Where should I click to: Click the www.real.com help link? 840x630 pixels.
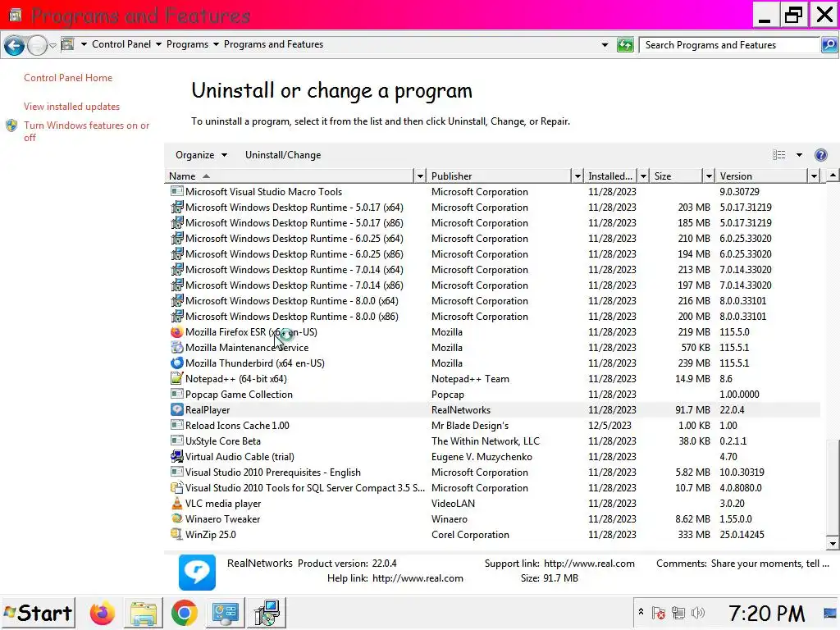coord(418,578)
